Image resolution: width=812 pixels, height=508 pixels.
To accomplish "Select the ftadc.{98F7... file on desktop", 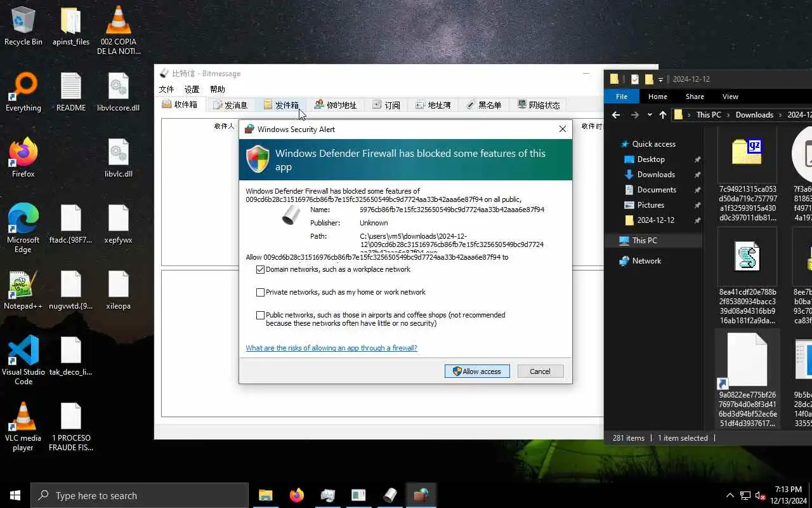I will click(x=71, y=224).
